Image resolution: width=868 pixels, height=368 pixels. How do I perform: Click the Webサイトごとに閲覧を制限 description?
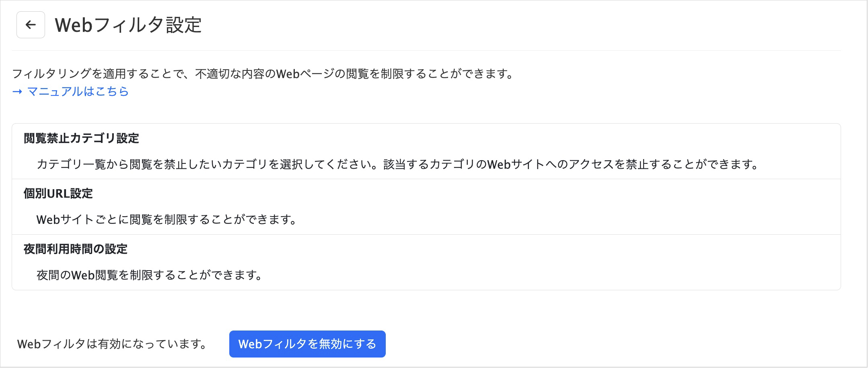pyautogui.click(x=166, y=219)
